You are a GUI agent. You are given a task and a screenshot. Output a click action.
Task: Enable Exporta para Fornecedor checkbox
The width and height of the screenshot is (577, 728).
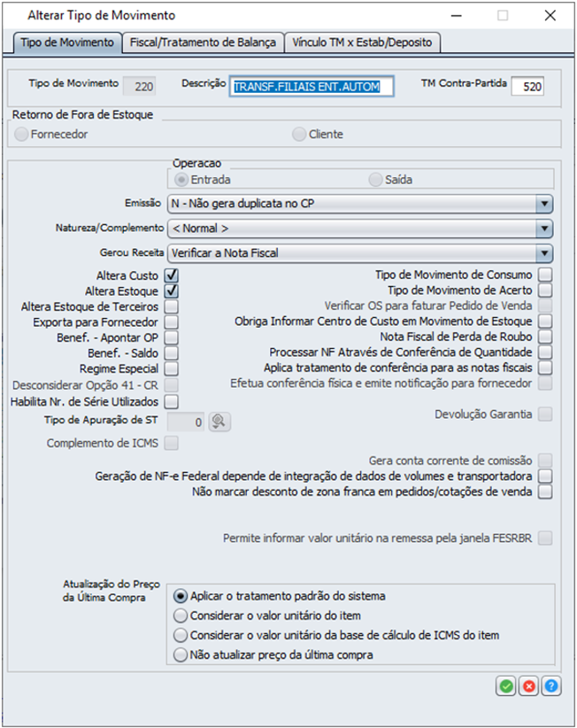click(x=172, y=322)
